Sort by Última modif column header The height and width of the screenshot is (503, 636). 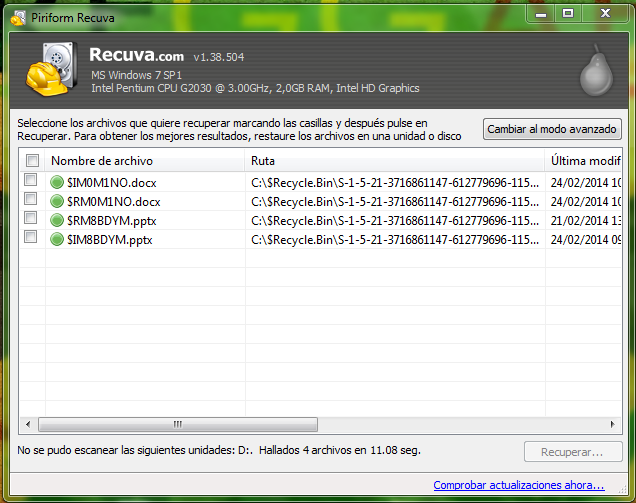(583, 161)
